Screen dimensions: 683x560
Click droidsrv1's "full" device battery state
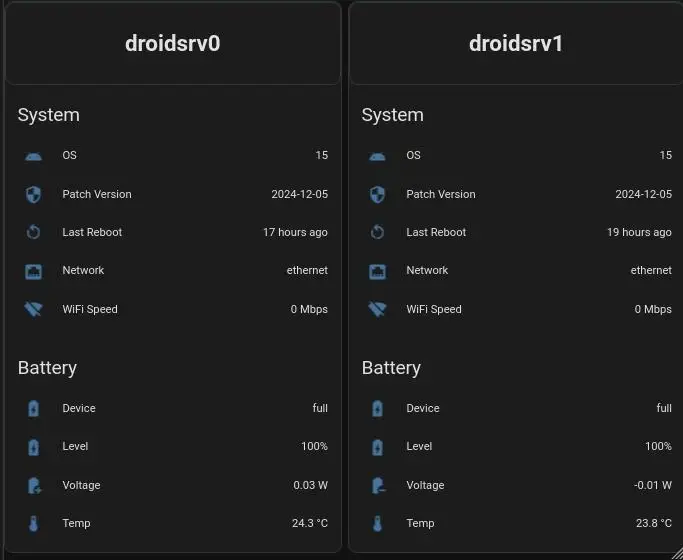click(664, 408)
